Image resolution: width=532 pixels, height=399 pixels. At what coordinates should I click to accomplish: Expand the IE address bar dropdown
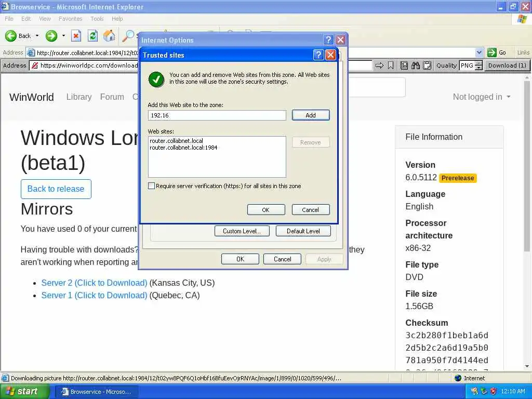478,52
